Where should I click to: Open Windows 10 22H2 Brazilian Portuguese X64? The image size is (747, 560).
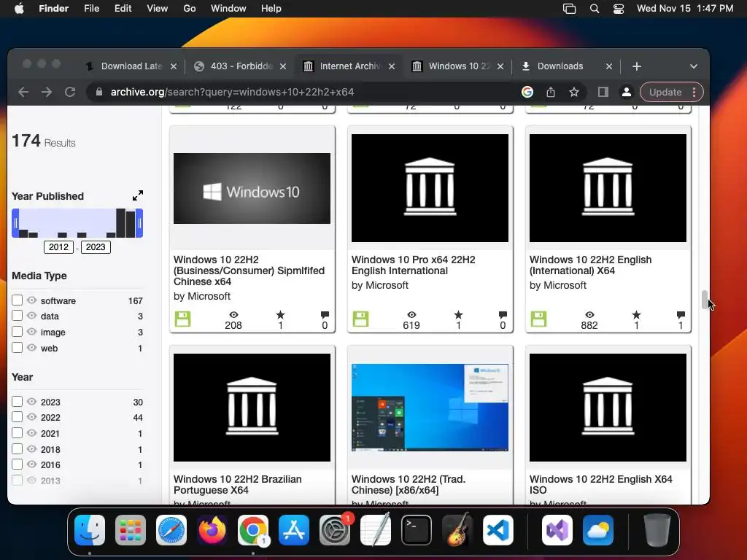tap(237, 484)
